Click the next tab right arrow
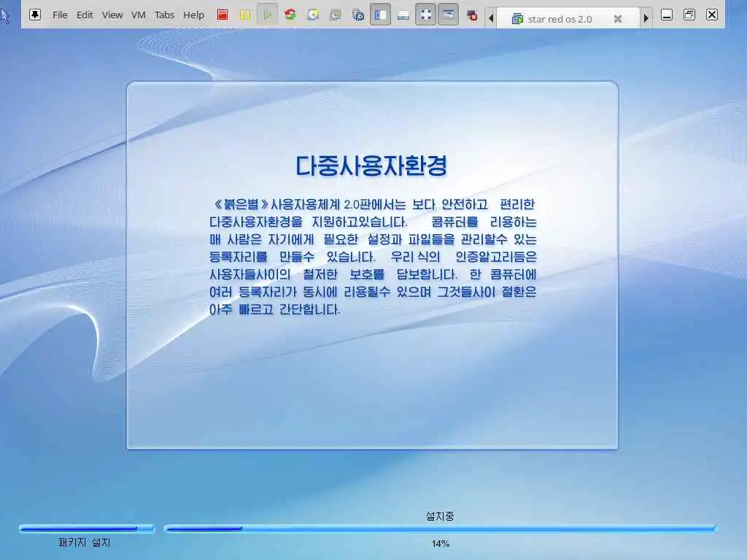Screen dimensions: 747x560 click(646, 18)
